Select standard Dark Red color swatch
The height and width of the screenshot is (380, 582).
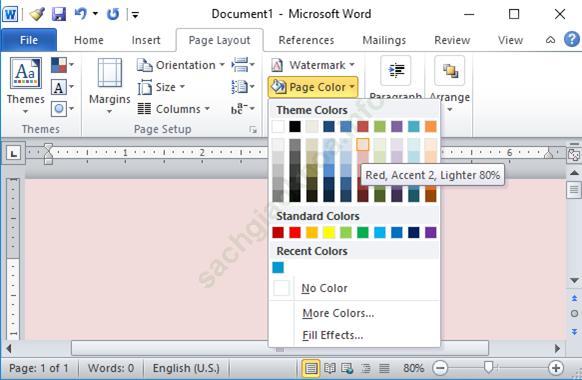coord(278,233)
